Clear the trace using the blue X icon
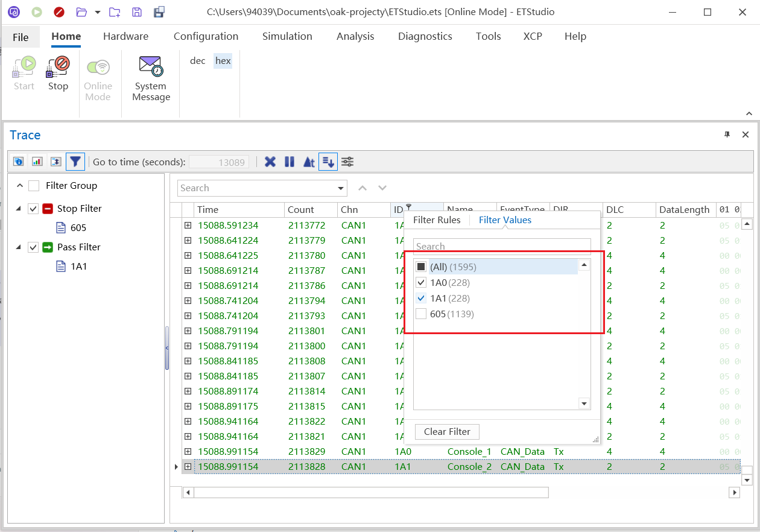The image size is (760, 532). (x=270, y=162)
